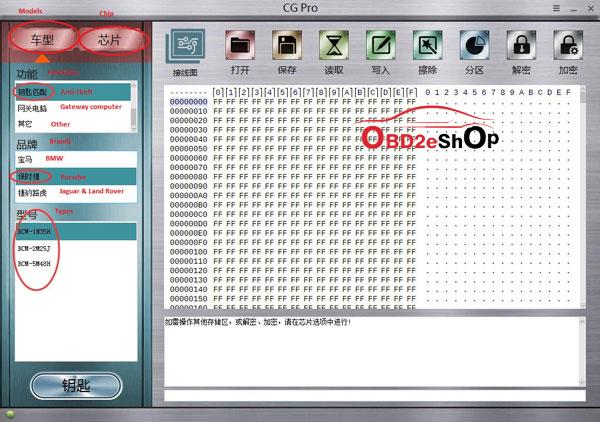Click hex address 000000A0
Screen dimensions: 600x422
(189, 196)
